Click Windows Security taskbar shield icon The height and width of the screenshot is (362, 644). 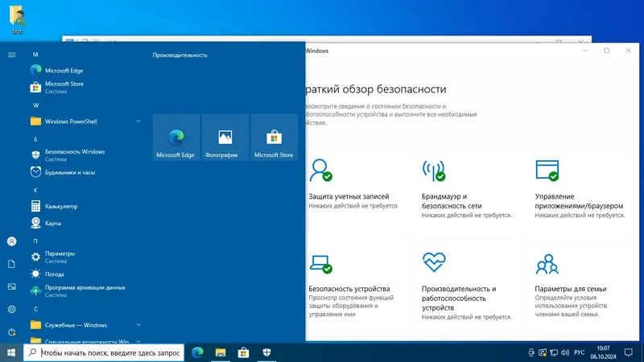[266, 352]
